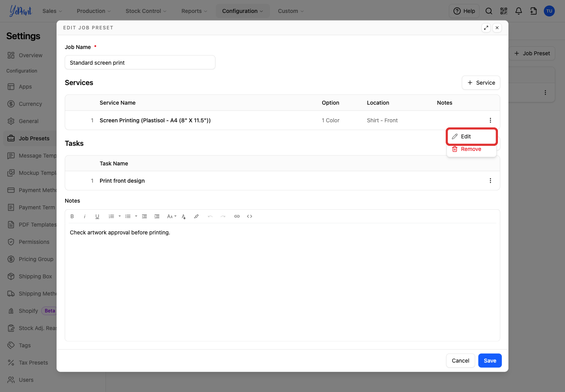Select Edit from the service menu
This screenshot has height=392, width=565.
(472, 136)
